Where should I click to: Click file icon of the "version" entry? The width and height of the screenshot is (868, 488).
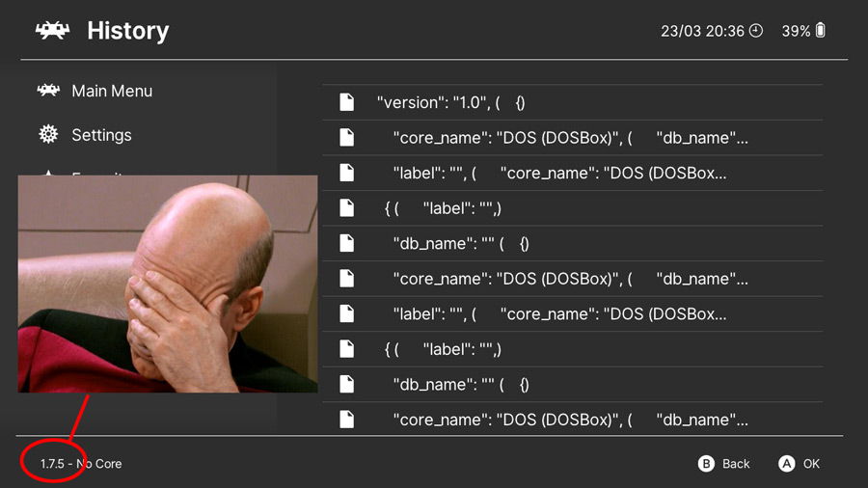(347, 102)
